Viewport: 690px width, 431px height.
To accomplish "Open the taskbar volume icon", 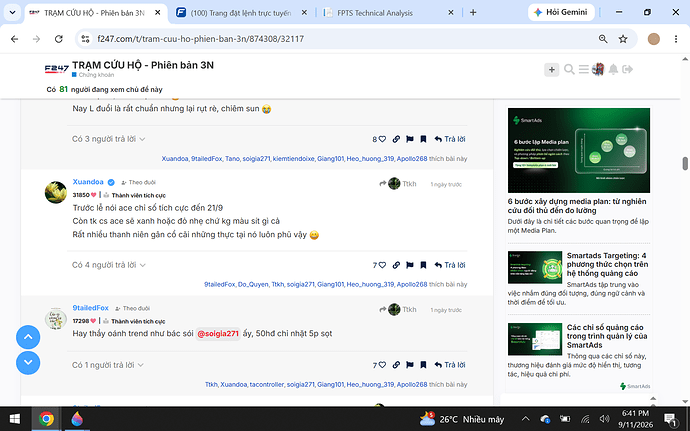I will coord(604,419).
